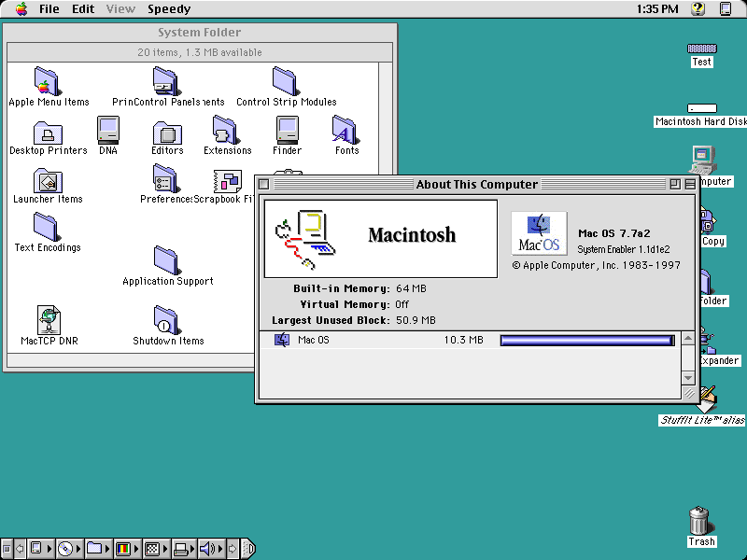
Task: Select the Preferences folder icon
Action: pyautogui.click(x=165, y=178)
